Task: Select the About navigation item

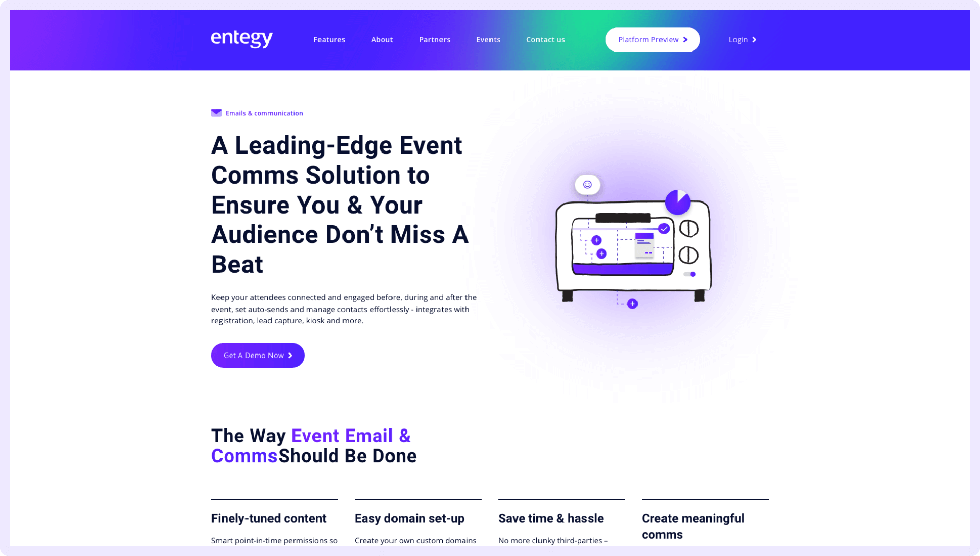Action: (x=382, y=39)
